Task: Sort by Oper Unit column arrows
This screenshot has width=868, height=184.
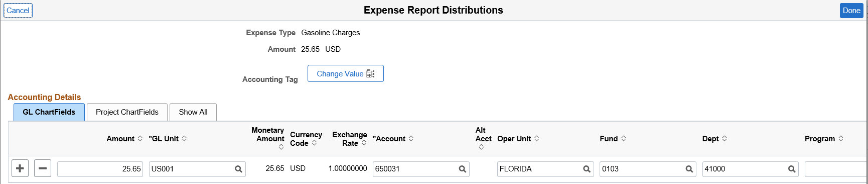Action: [536, 139]
